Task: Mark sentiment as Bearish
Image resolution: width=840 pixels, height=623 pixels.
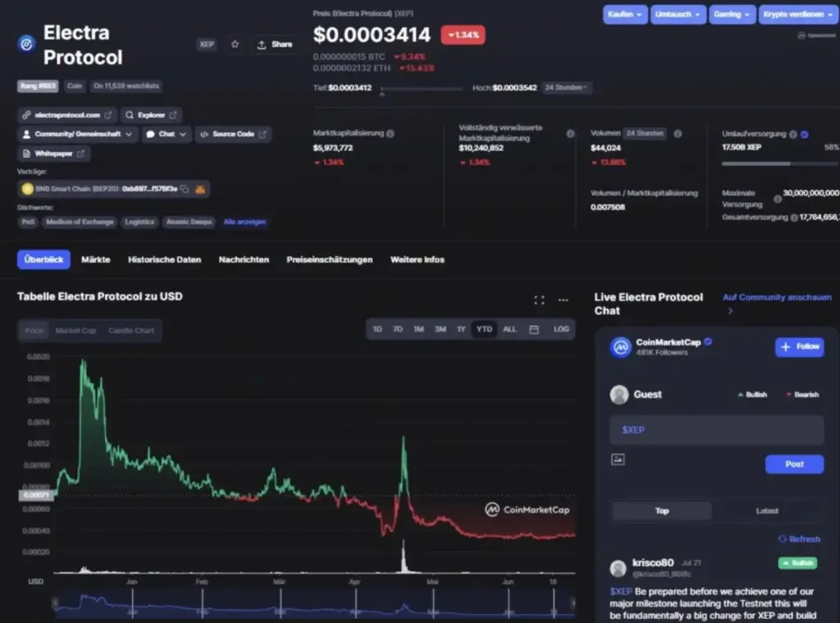Action: tap(801, 395)
